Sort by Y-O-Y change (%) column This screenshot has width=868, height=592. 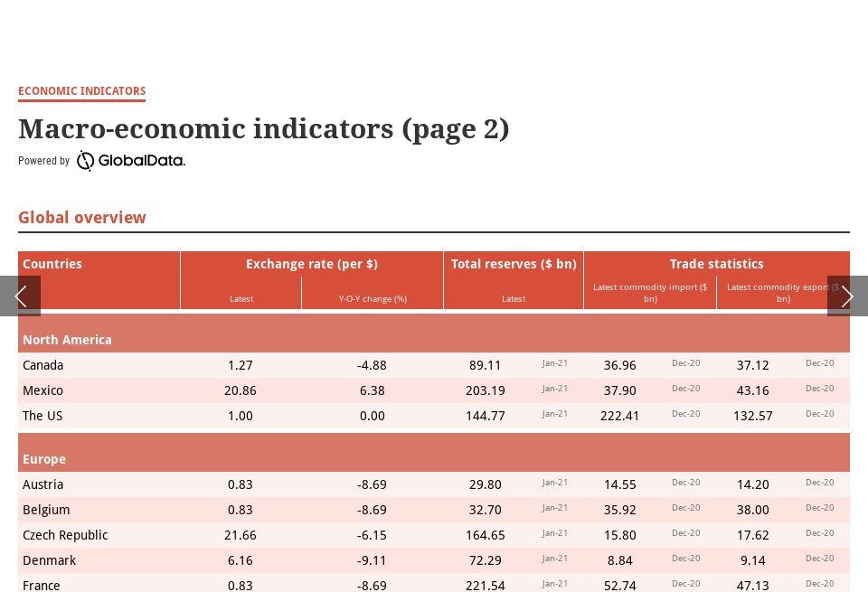pos(373,298)
